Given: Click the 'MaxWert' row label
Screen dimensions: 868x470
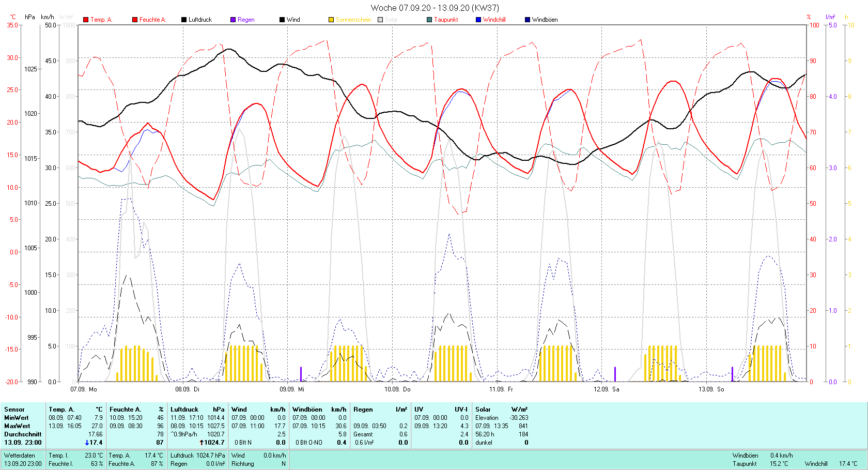Looking at the screenshot, I should [x=17, y=426].
